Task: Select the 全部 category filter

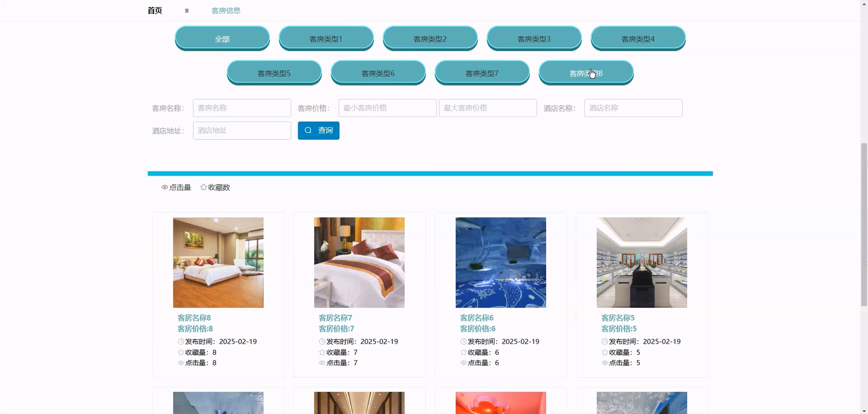Action: [x=222, y=39]
